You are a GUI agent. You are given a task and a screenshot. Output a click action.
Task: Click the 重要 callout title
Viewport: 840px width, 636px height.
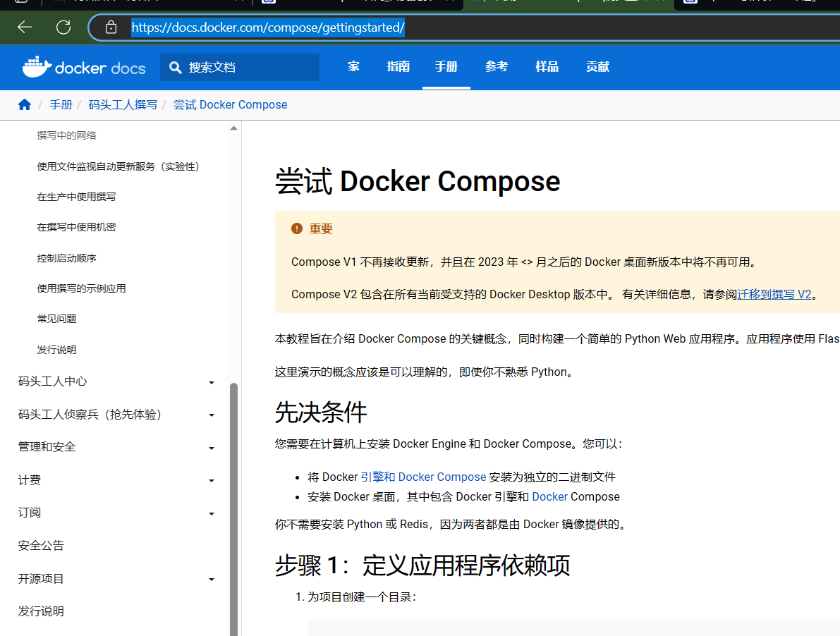321,228
